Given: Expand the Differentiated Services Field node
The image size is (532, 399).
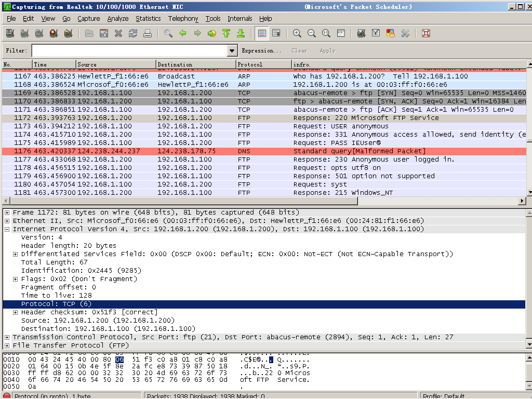Looking at the screenshot, I should tap(15, 254).
